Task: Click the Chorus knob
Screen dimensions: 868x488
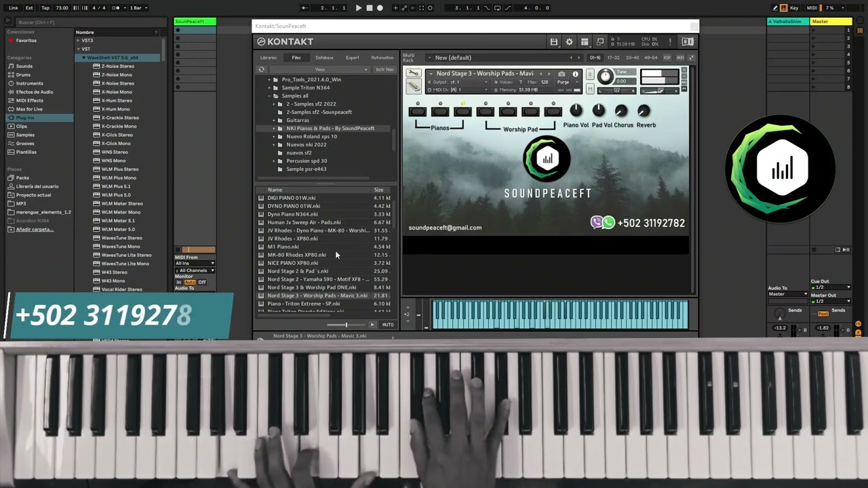Action: [621, 110]
